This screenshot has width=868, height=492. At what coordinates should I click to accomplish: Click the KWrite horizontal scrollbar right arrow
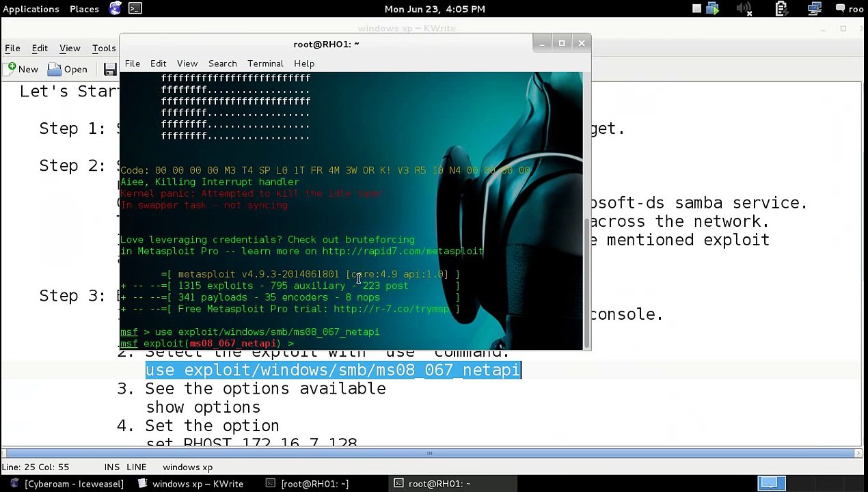click(858, 453)
